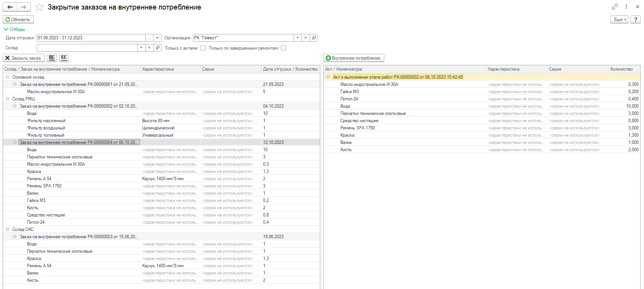The height and width of the screenshot is (289, 644).
Task: Open the help question mark button
Action: point(635,19)
